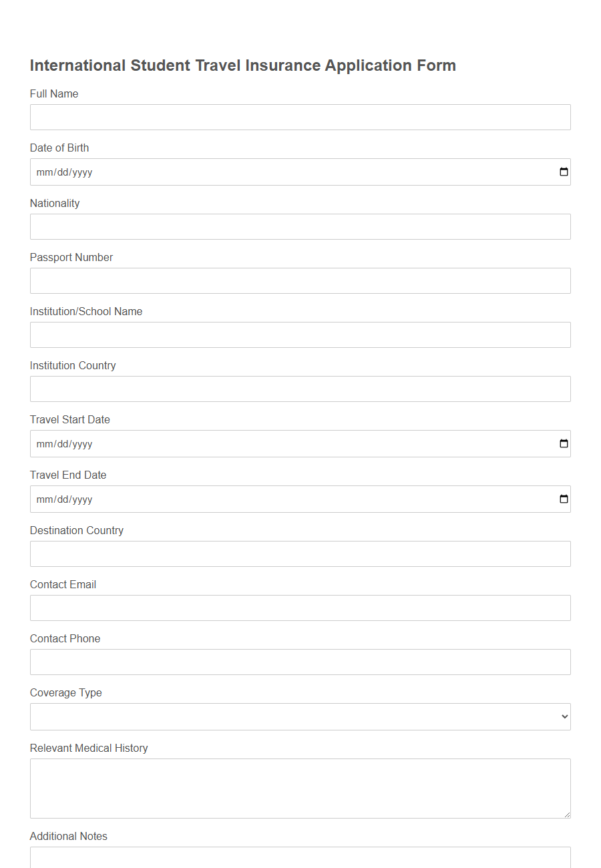Open the Coverage Type selection list
601x868 pixels.
click(300, 716)
